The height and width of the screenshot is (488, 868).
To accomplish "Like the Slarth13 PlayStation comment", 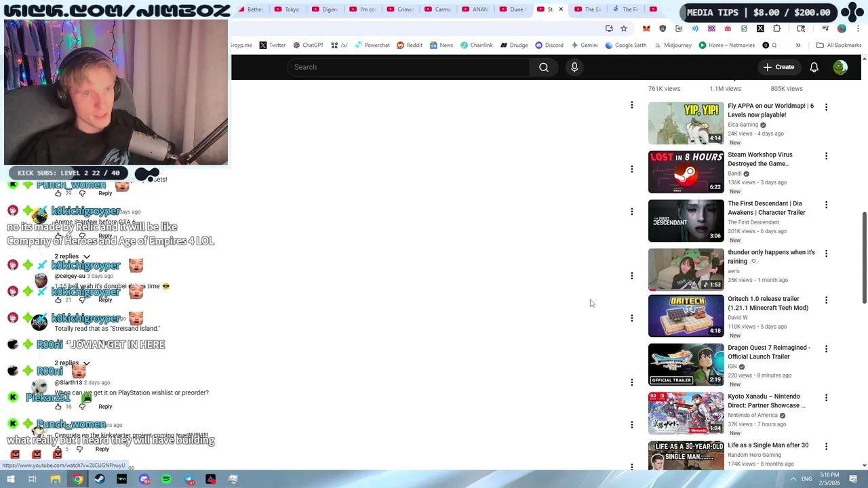I will pyautogui.click(x=58, y=407).
